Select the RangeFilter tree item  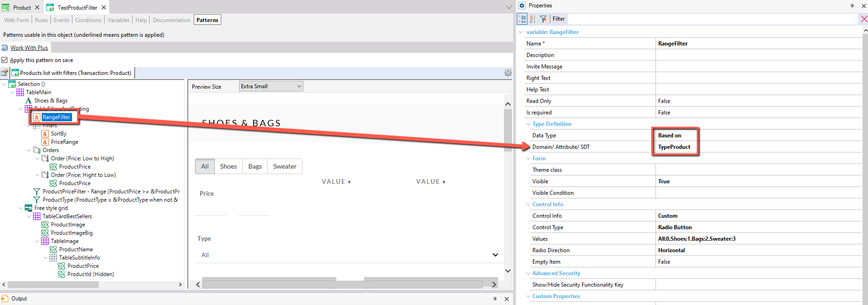pyautogui.click(x=56, y=117)
